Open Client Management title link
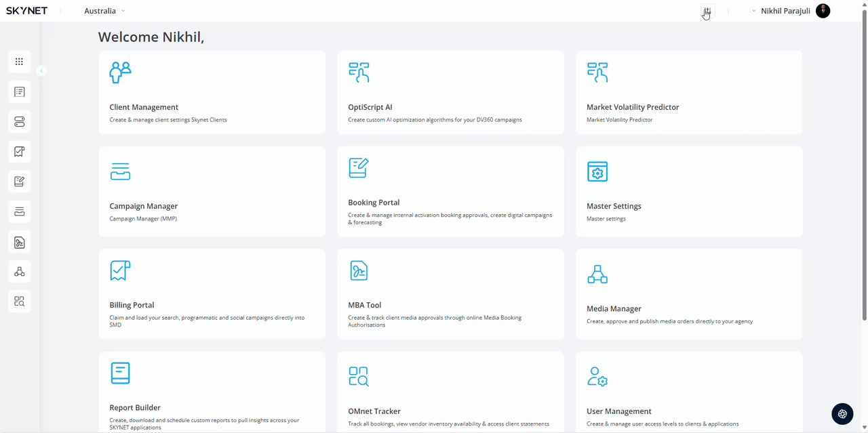Screen dimensions: 868x433 [x=144, y=107]
